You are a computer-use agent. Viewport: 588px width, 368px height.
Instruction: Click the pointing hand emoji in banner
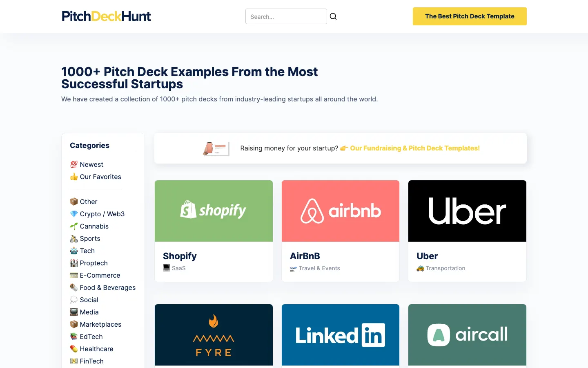click(x=344, y=148)
